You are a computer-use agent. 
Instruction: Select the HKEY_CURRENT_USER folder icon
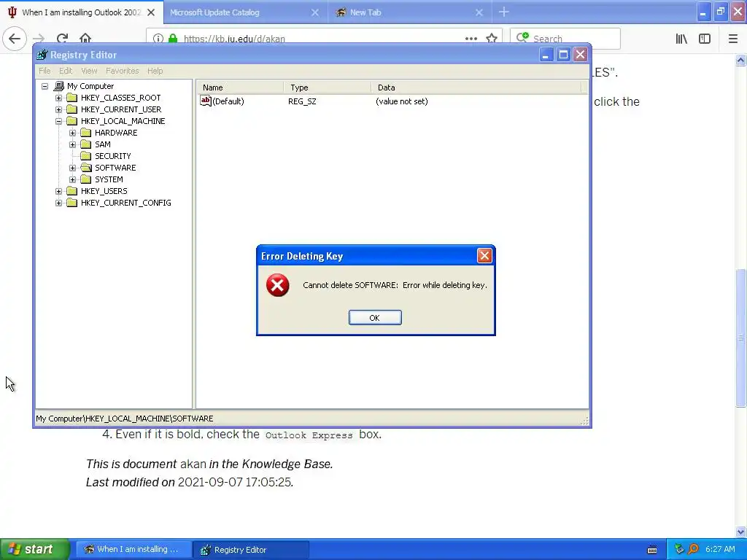tap(72, 109)
